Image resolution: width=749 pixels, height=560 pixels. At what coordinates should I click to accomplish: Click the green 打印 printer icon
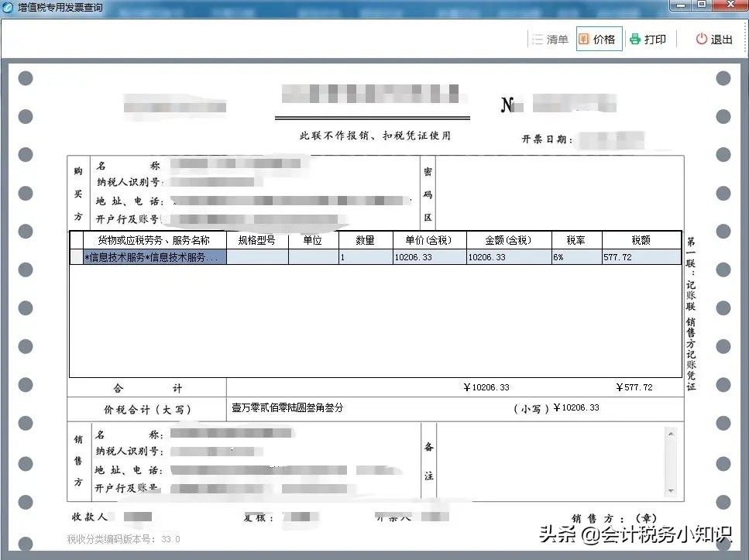637,39
